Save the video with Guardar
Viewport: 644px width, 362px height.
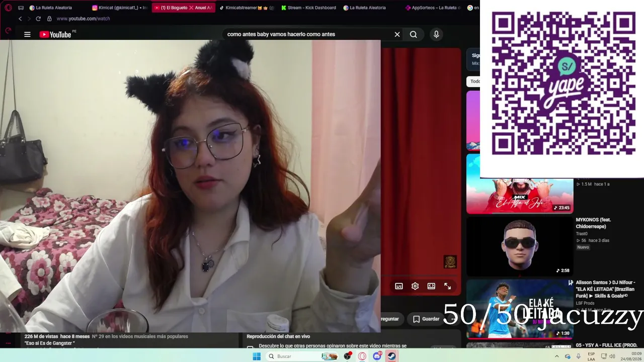pos(426,319)
